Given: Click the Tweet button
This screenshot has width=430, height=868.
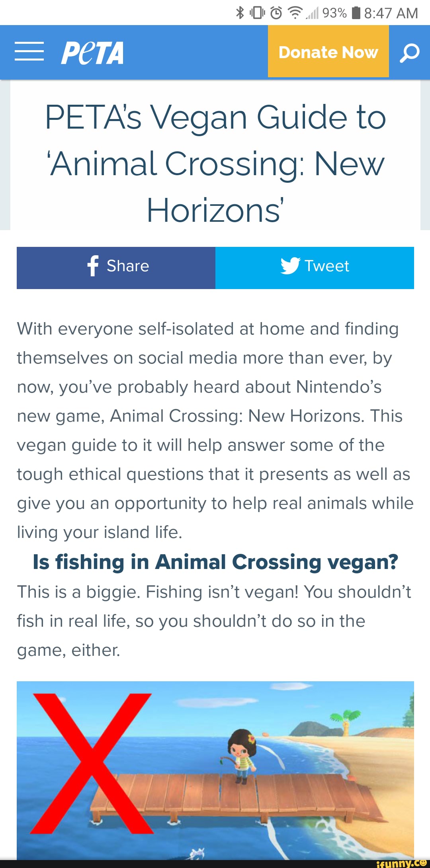Looking at the screenshot, I should 315,267.
